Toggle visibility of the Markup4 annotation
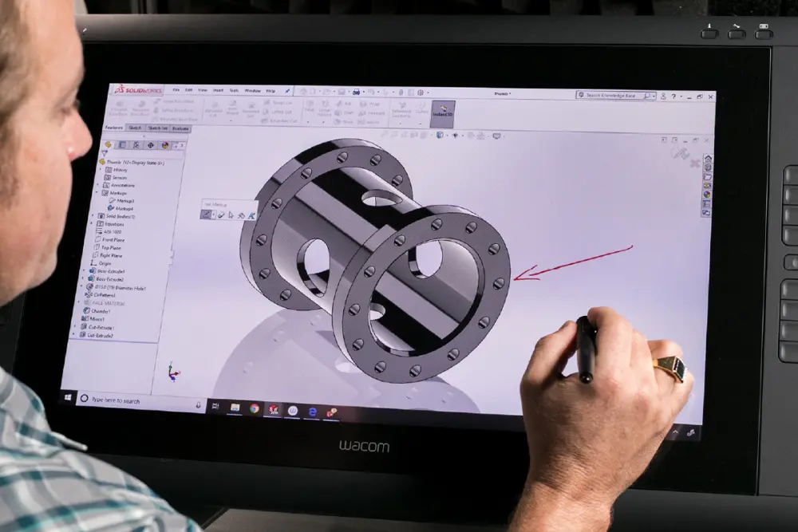 (x=124, y=207)
